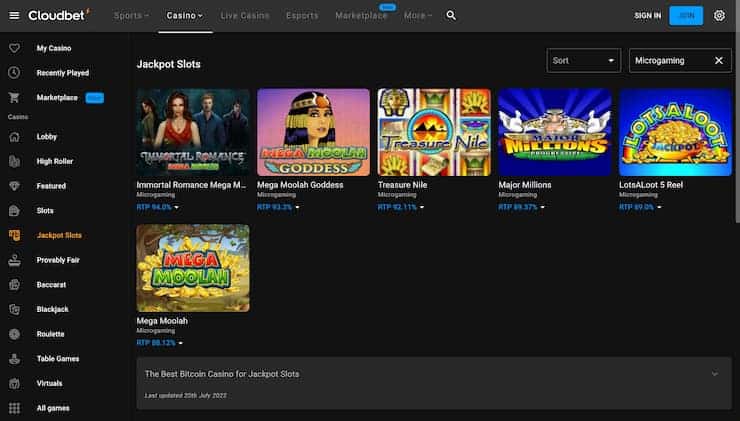The height and width of the screenshot is (421, 740).
Task: Select Roulette in sidebar
Action: 50,334
